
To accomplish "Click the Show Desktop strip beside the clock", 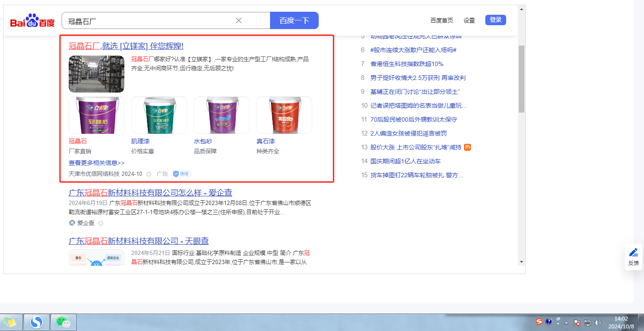I will [x=641, y=322].
